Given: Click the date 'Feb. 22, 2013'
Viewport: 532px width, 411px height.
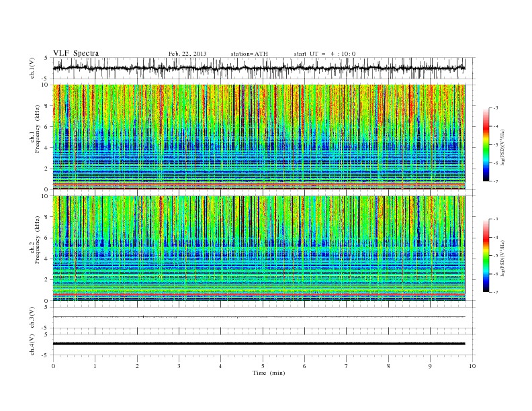Looking at the screenshot, I should (x=187, y=54).
